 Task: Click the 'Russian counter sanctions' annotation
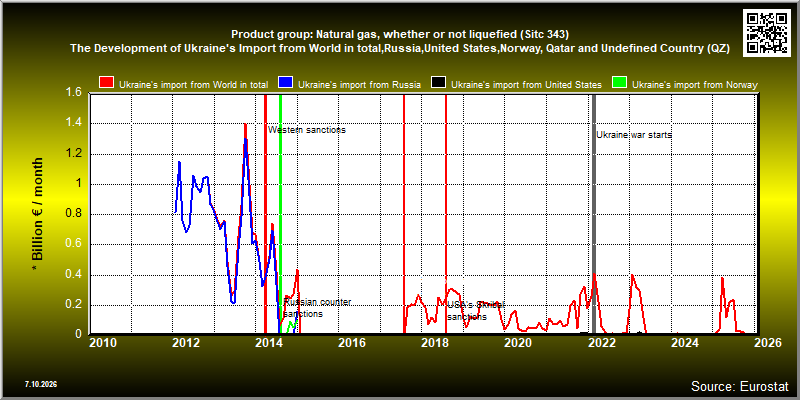tap(317, 308)
